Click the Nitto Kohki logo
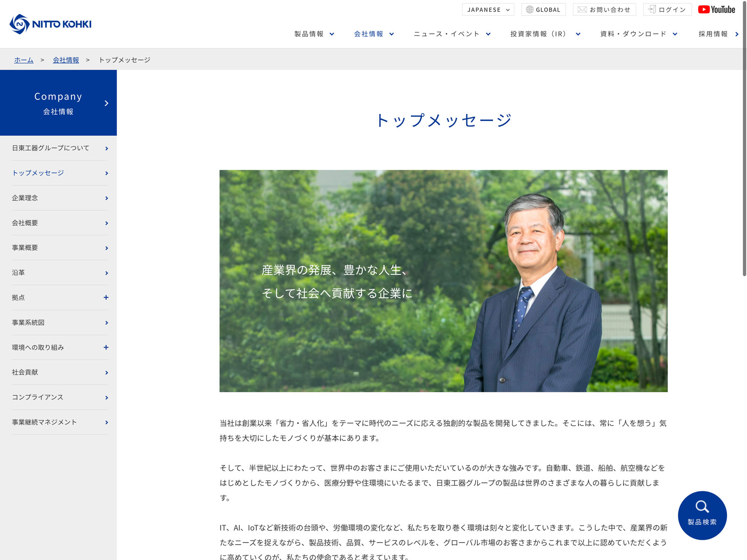747x560 pixels. (x=50, y=24)
